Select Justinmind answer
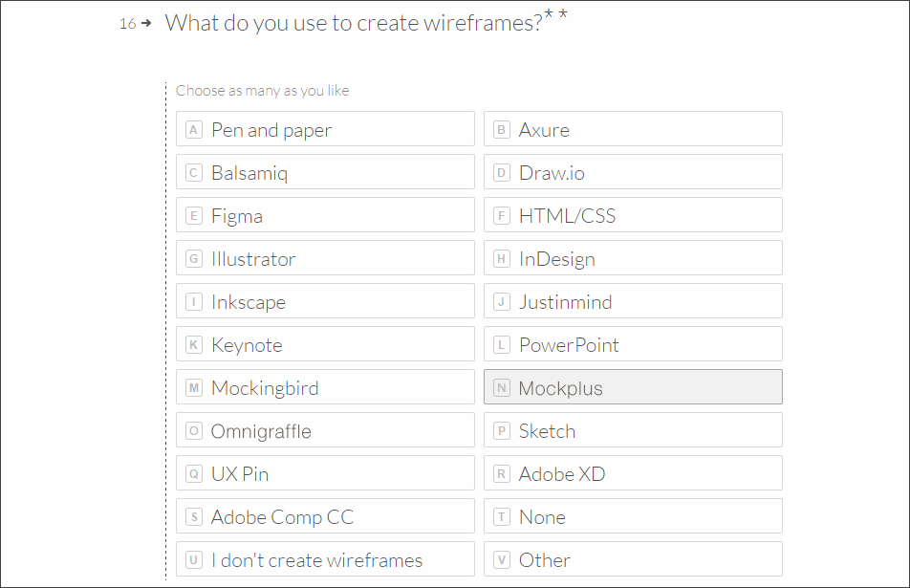Screen dimensions: 910x588 click(x=633, y=301)
